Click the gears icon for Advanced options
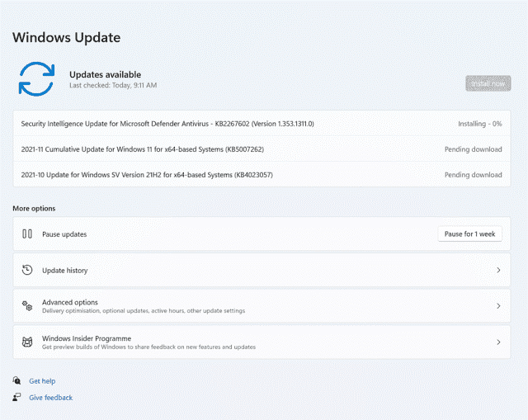 click(x=27, y=306)
